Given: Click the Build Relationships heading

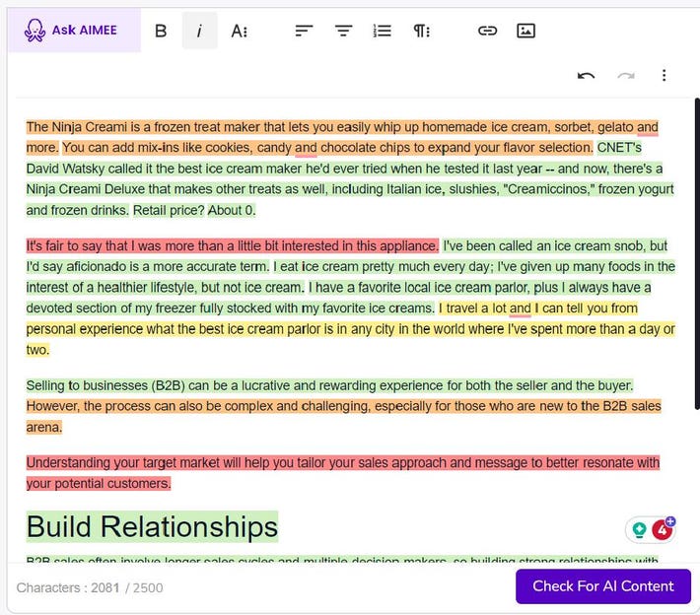Looking at the screenshot, I should (x=152, y=527).
